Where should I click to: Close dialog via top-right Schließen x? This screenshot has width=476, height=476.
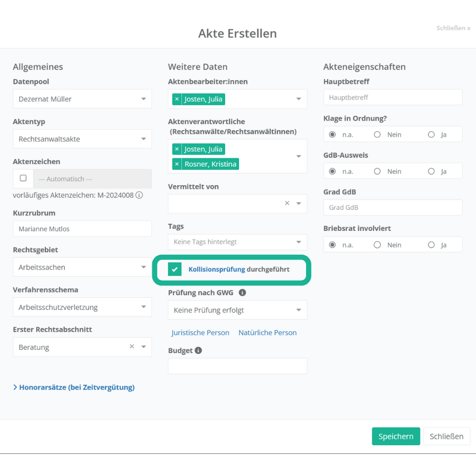(453, 28)
